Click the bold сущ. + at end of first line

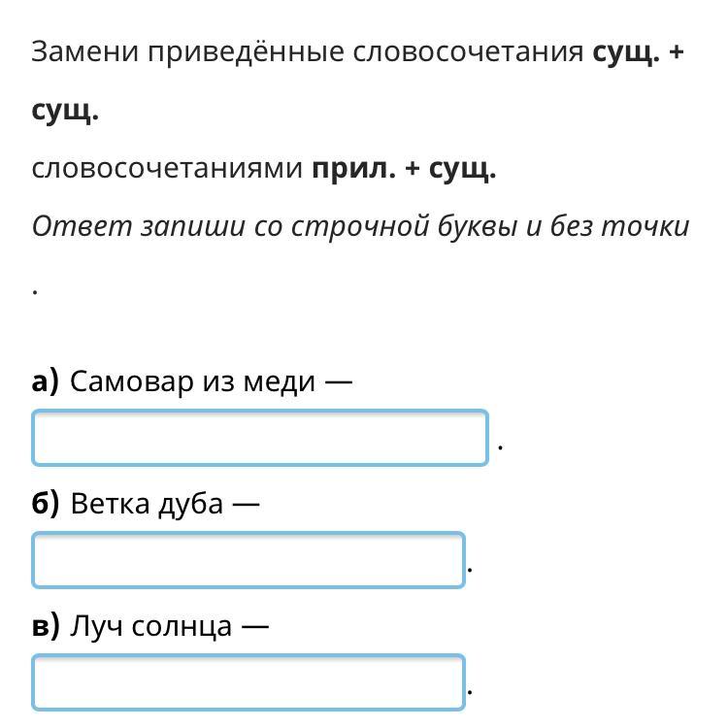(639, 52)
